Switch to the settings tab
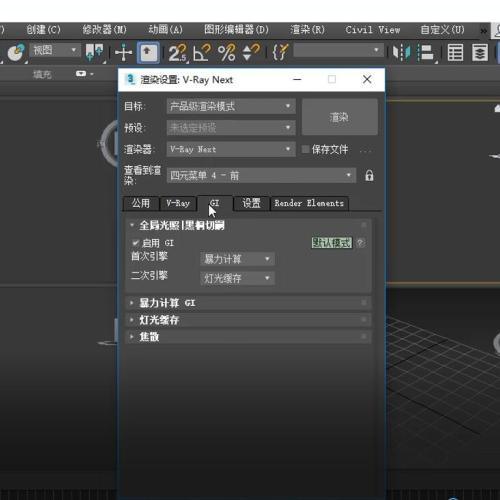The width and height of the screenshot is (500, 500). pyautogui.click(x=251, y=203)
